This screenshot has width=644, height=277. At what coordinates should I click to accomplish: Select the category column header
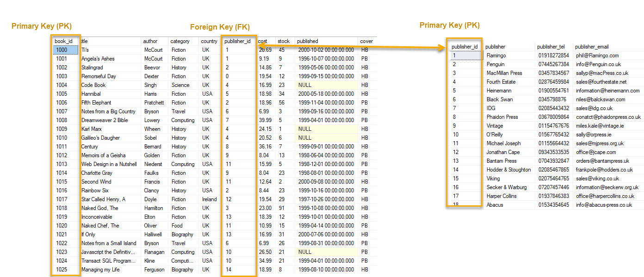coord(180,41)
